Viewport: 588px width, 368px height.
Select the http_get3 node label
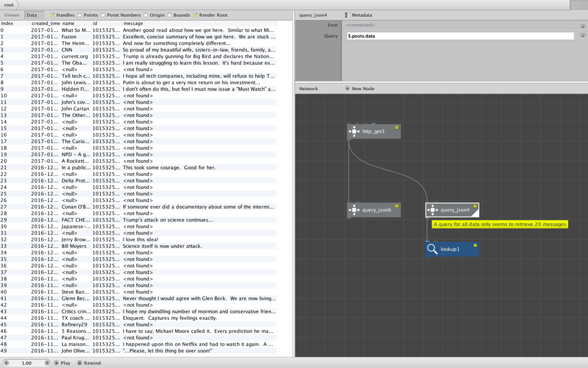coord(373,131)
